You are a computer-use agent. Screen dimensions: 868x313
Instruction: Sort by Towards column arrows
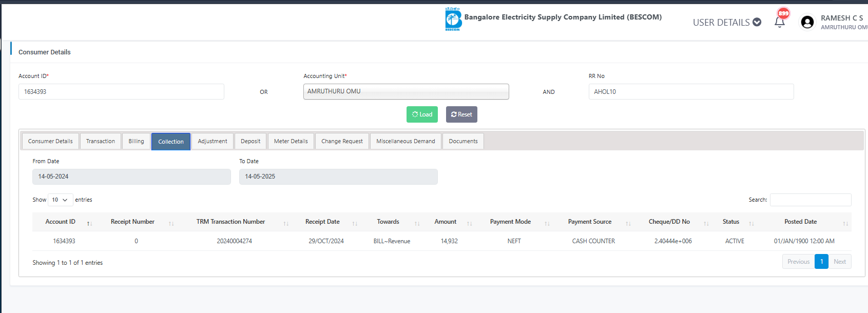pos(417,223)
